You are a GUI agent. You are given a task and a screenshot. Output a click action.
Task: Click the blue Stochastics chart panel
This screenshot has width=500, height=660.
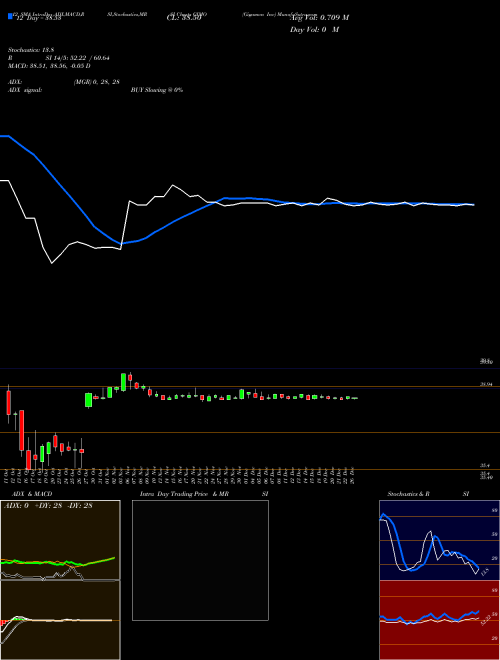pyautogui.click(x=439, y=540)
